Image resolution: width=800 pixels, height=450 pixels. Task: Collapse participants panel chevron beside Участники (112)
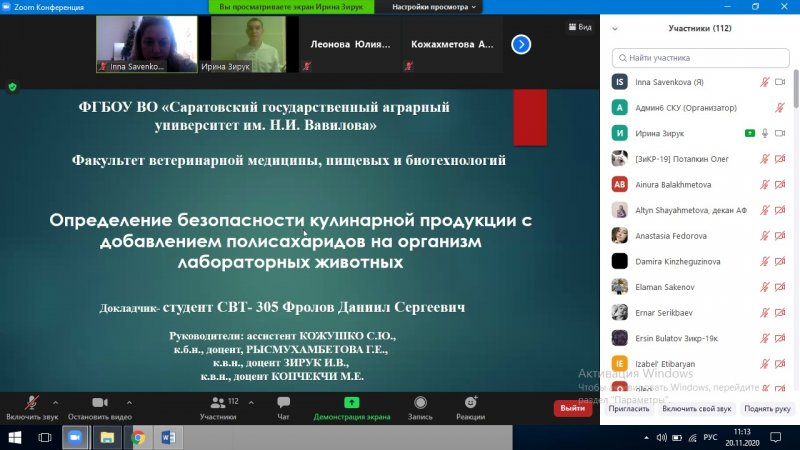click(615, 29)
